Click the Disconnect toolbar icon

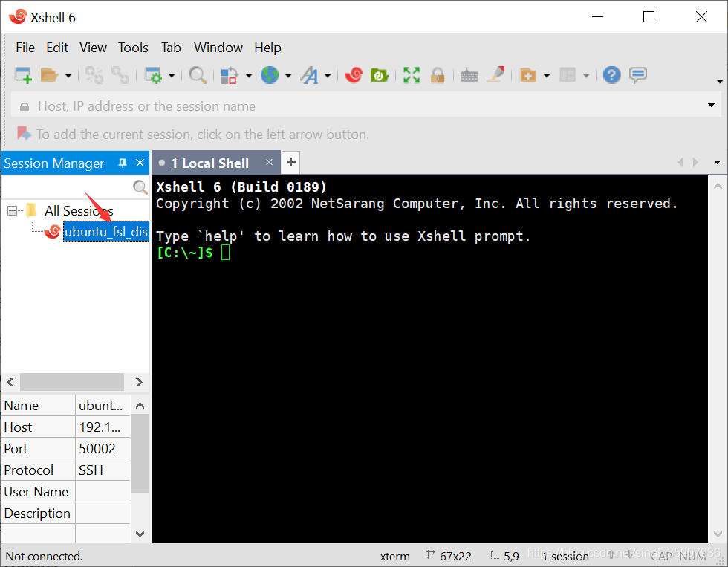(120, 75)
